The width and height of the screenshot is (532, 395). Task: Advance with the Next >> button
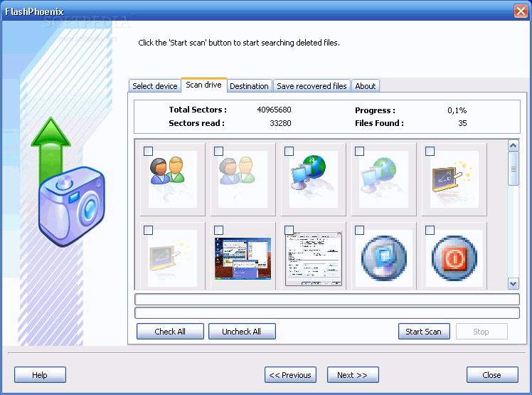tap(353, 375)
